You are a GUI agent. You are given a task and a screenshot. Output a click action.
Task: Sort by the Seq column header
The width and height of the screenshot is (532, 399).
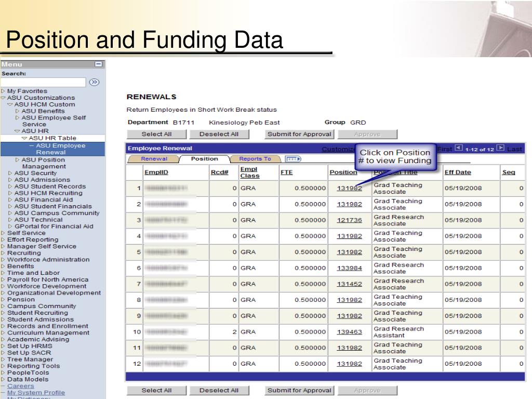[x=509, y=172]
